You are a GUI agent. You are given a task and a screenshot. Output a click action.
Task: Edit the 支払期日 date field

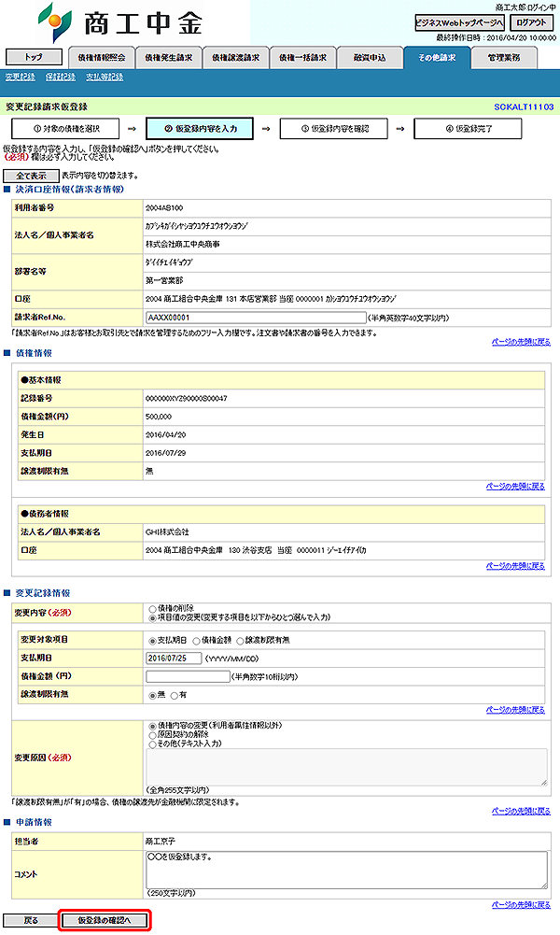[x=174, y=659]
